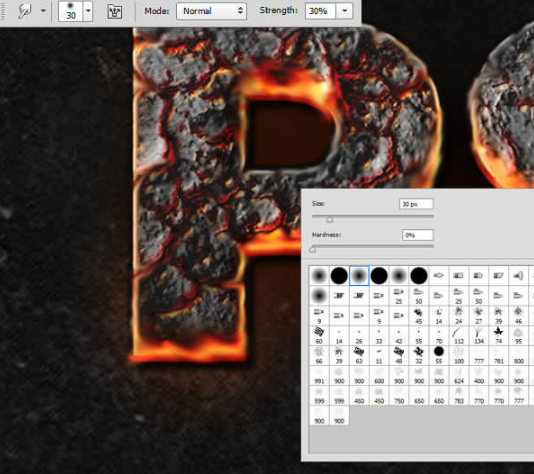Select the airbrush spray-can tip preset
Screen dimensions: 534x474
click(x=518, y=275)
